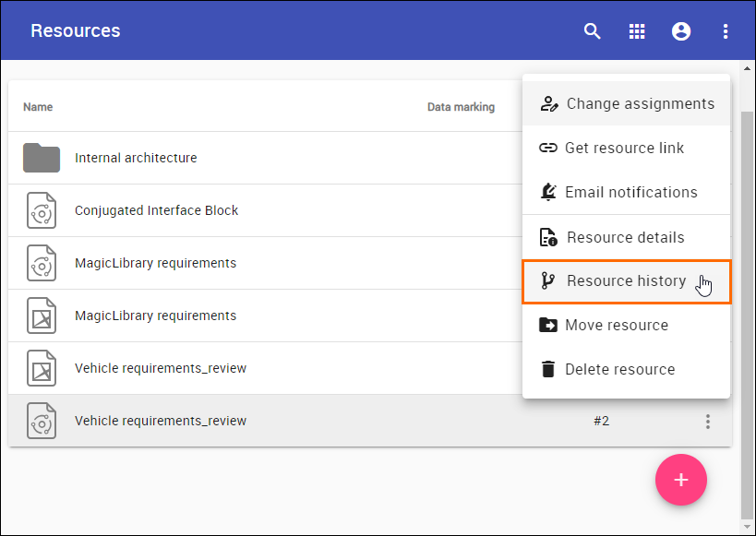756x536 pixels.
Task: Open Resource details from the menu
Action: [627, 238]
